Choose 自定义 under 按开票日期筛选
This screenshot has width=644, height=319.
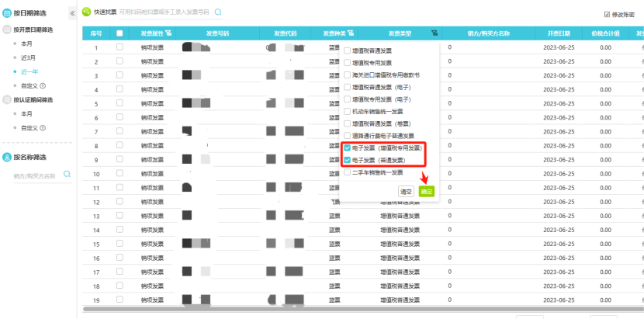[x=29, y=86]
